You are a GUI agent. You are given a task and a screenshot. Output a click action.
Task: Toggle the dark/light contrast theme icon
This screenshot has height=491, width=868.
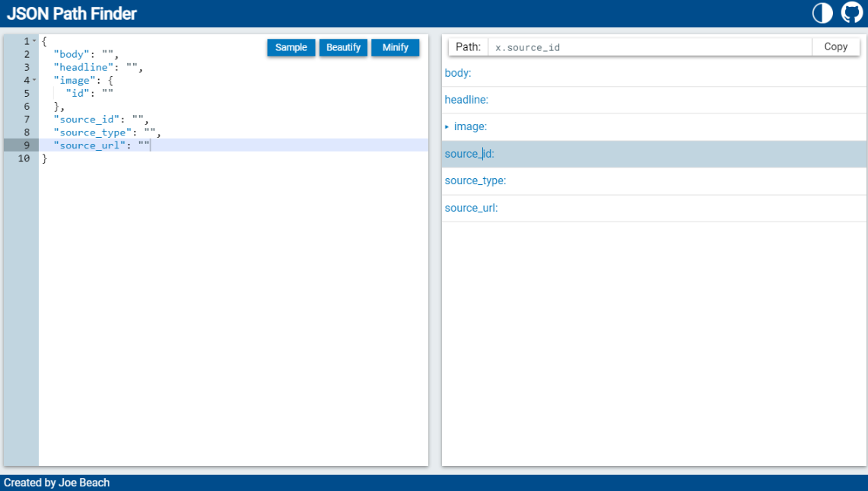(x=822, y=13)
